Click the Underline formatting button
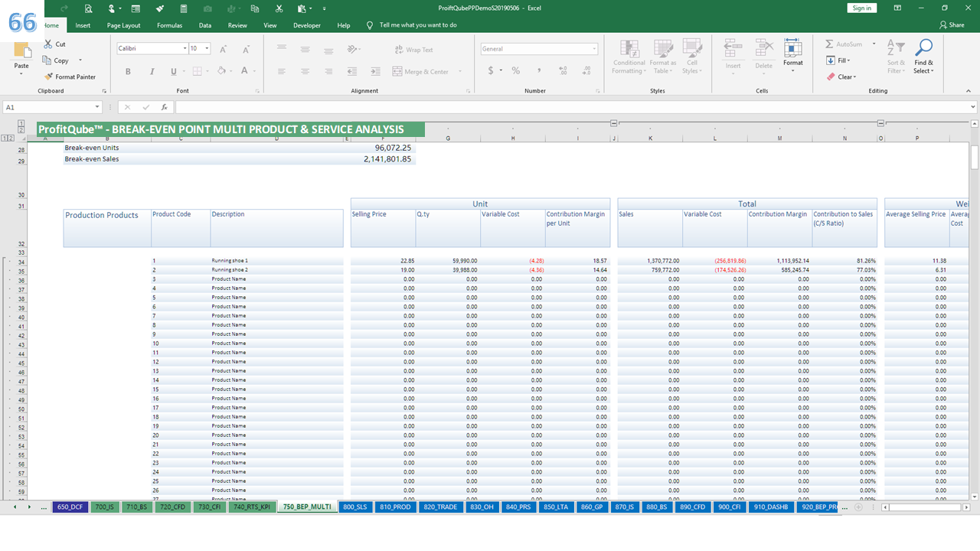 [x=173, y=71]
